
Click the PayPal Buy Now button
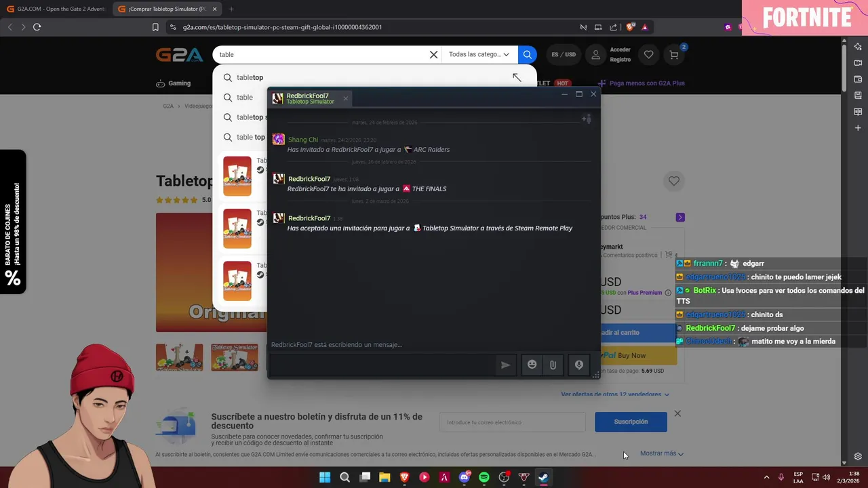[x=638, y=355]
